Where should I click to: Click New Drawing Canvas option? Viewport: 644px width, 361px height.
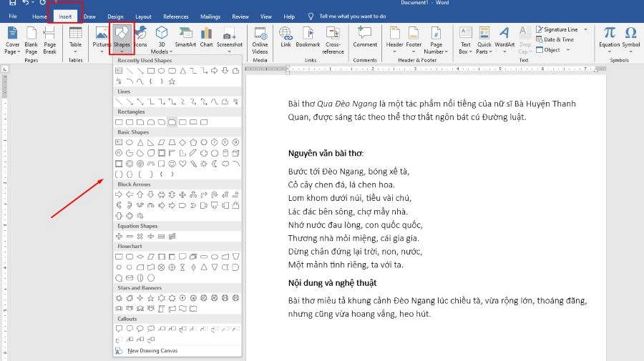152,351
